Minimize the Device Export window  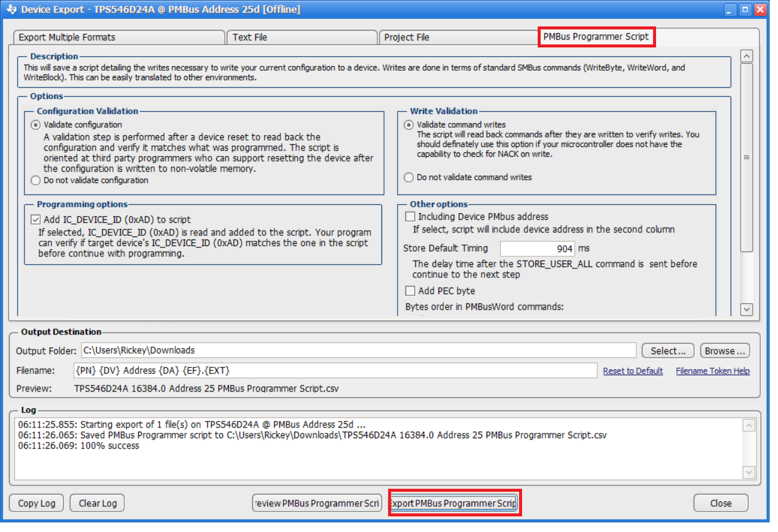point(730,9)
